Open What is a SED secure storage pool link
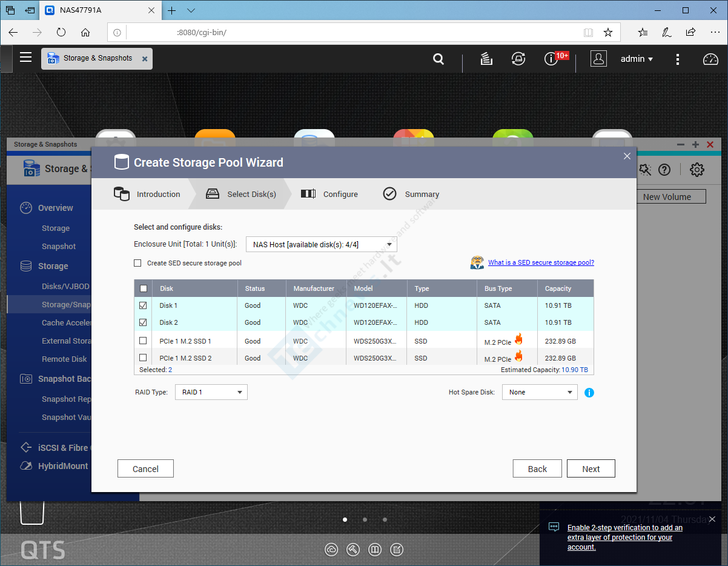 [x=541, y=262]
